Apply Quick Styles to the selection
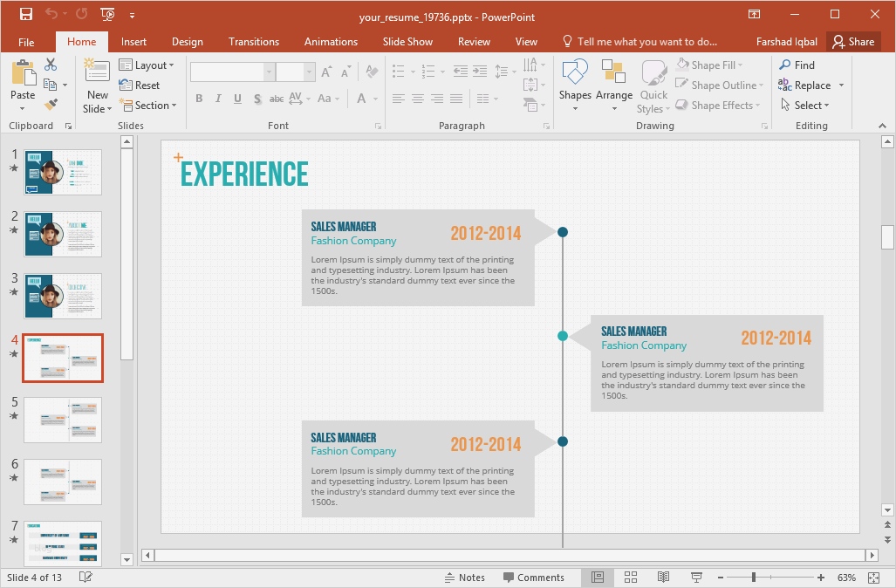 [x=652, y=85]
